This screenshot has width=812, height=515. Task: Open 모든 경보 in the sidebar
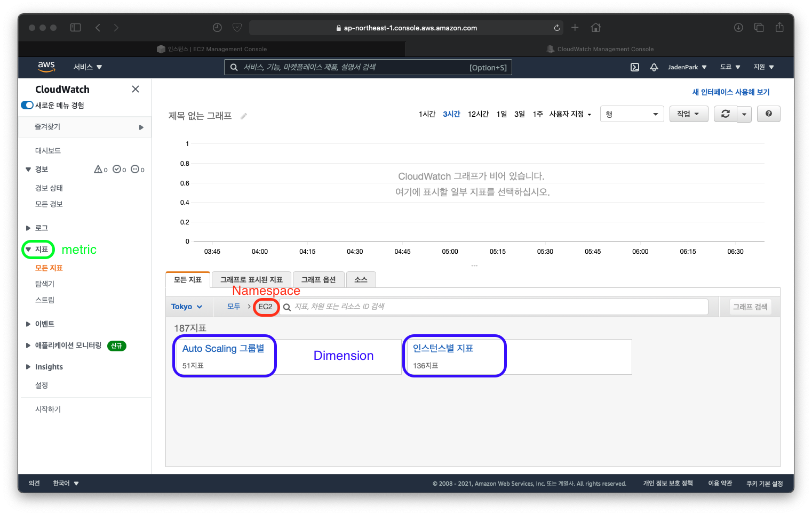pyautogui.click(x=49, y=204)
